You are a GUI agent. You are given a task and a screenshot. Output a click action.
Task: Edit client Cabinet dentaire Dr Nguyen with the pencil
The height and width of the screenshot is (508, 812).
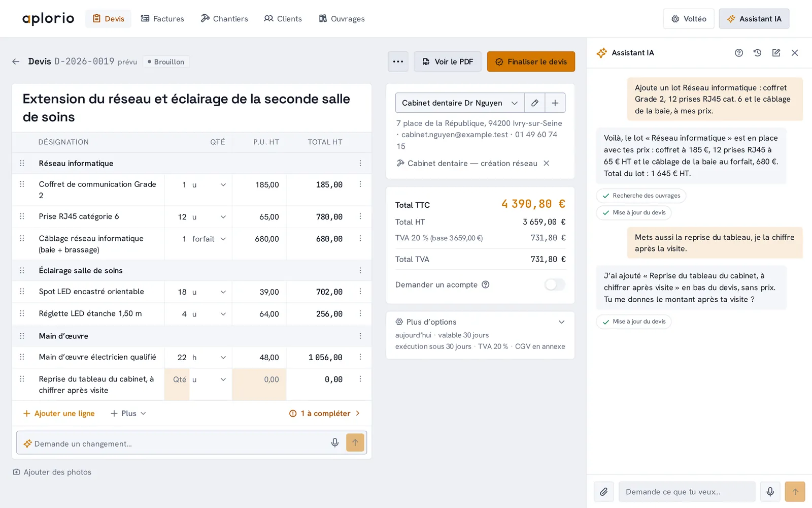[x=535, y=103]
